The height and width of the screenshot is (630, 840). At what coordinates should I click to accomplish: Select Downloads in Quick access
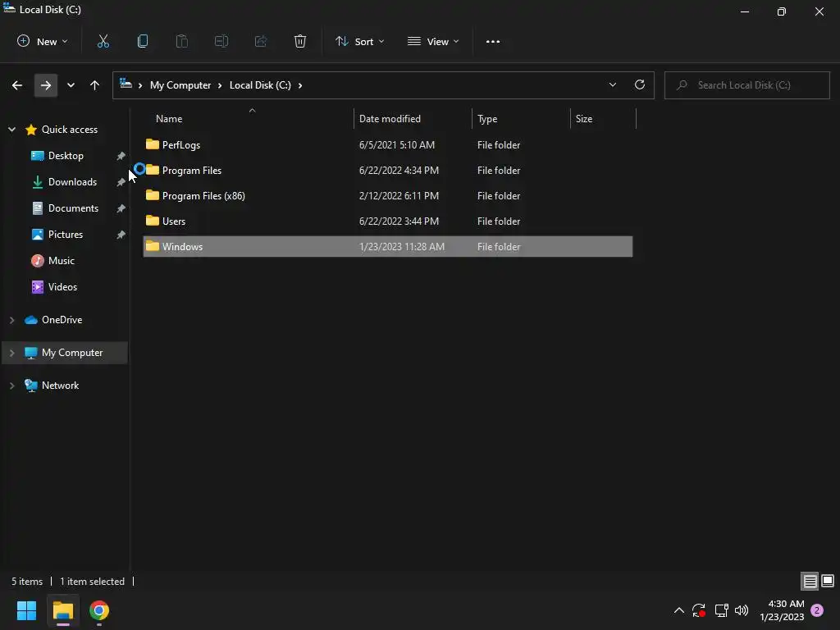[72, 181]
